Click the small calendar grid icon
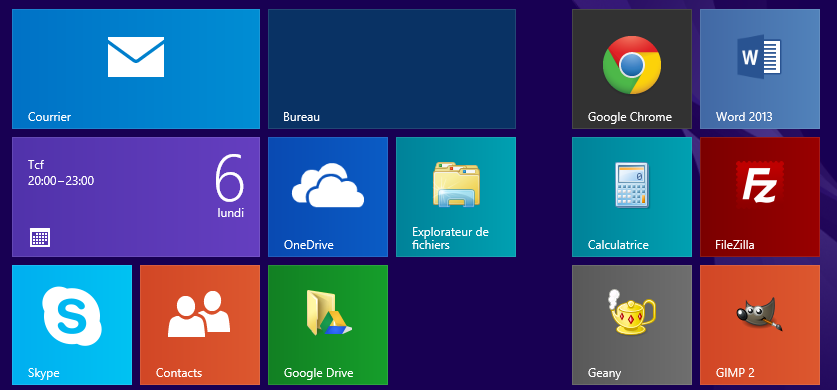Viewport: 837px width, 390px height. 40,237
